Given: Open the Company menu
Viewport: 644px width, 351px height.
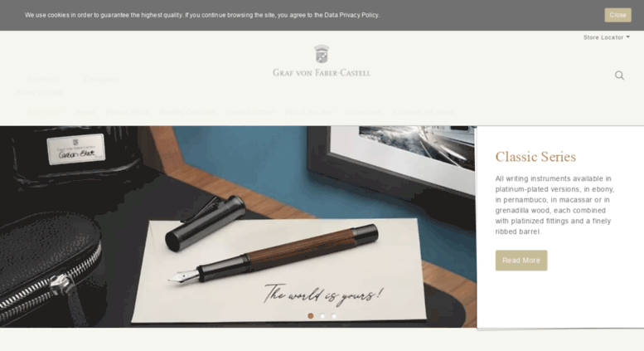Looking at the screenshot, I should coord(101,79).
